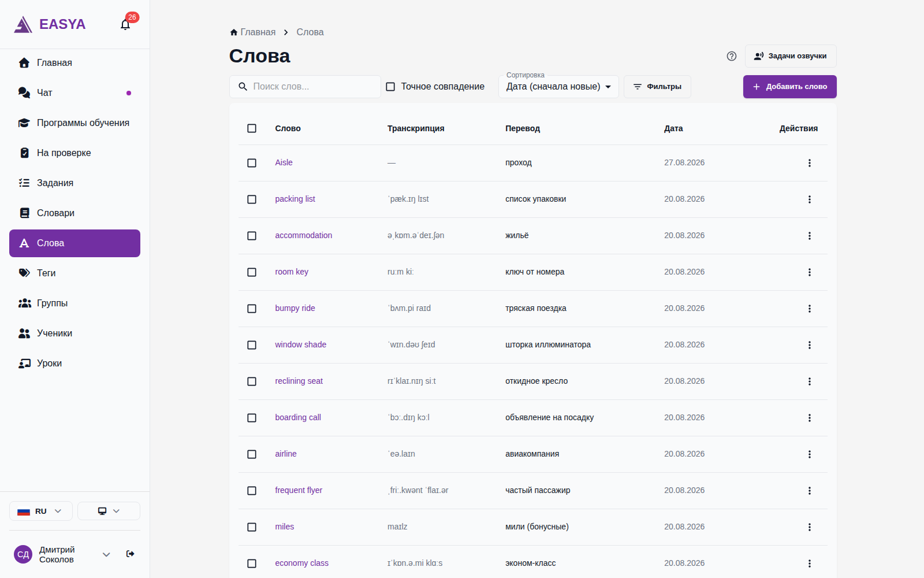Open actions menu for miles row
The width and height of the screenshot is (924, 578).
pos(810,527)
